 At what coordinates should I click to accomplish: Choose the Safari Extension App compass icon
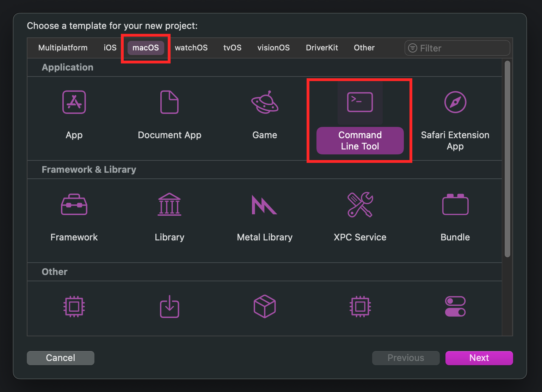pyautogui.click(x=455, y=102)
